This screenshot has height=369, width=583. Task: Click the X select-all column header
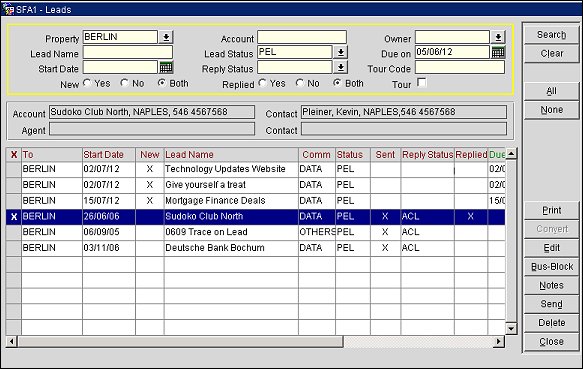tap(14, 155)
